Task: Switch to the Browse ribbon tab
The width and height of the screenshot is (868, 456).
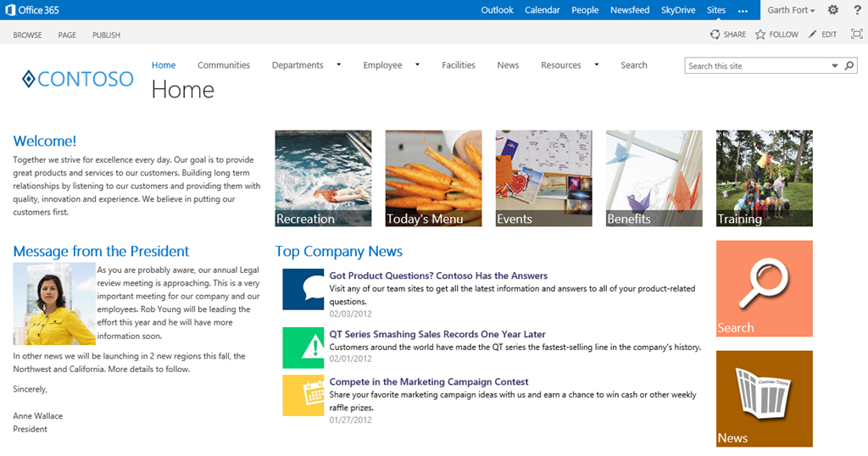Action: [28, 35]
